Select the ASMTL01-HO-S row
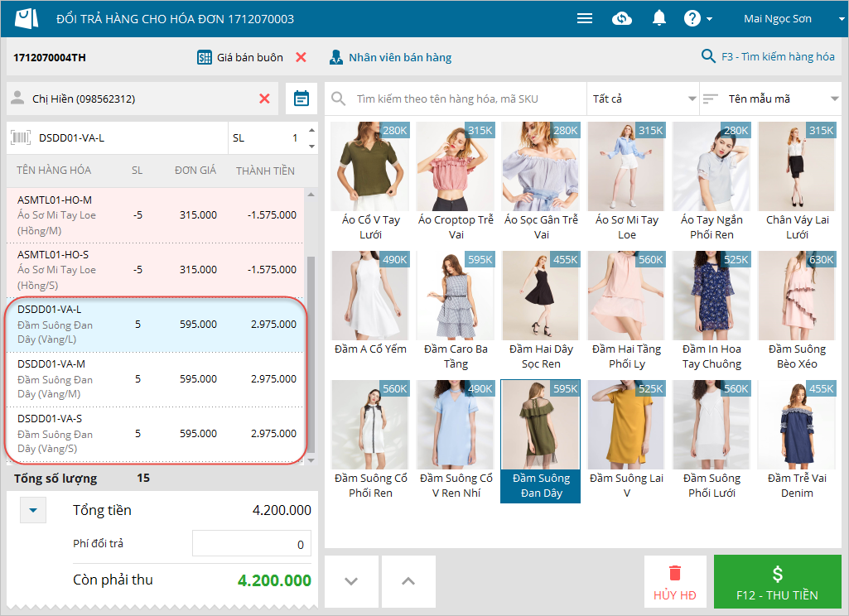849x616 pixels. (156, 270)
